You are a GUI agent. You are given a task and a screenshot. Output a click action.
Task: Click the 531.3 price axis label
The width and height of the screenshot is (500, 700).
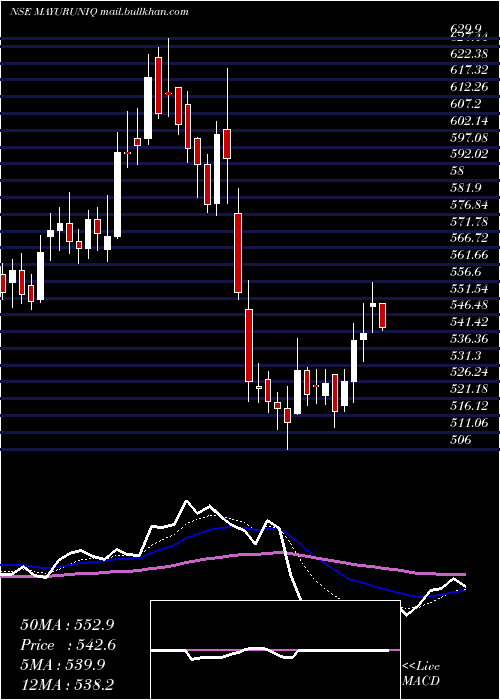[x=466, y=356]
